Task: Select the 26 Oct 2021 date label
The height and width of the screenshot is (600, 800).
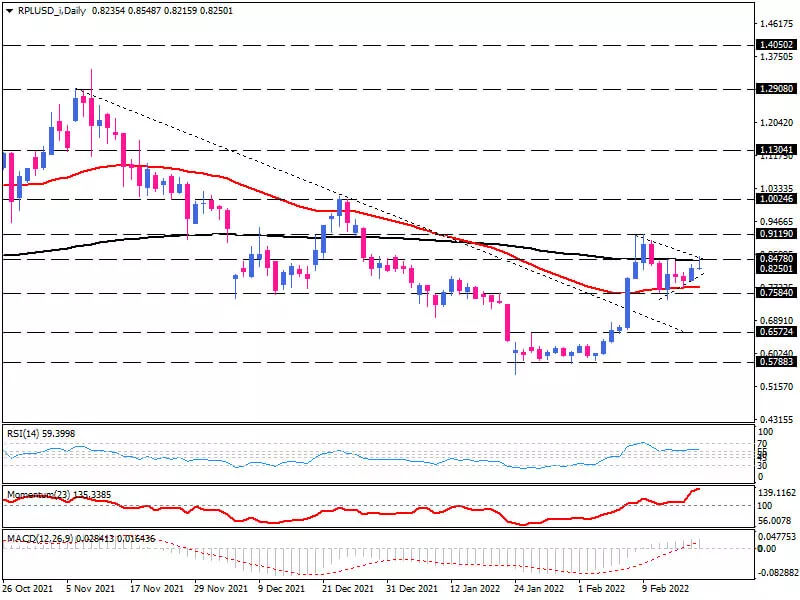Action: 28,589
